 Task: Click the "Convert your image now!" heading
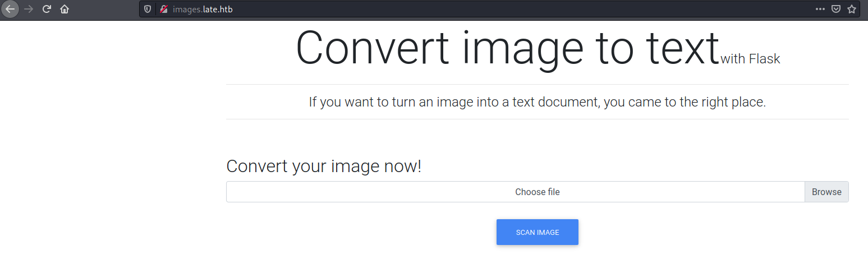pos(323,166)
